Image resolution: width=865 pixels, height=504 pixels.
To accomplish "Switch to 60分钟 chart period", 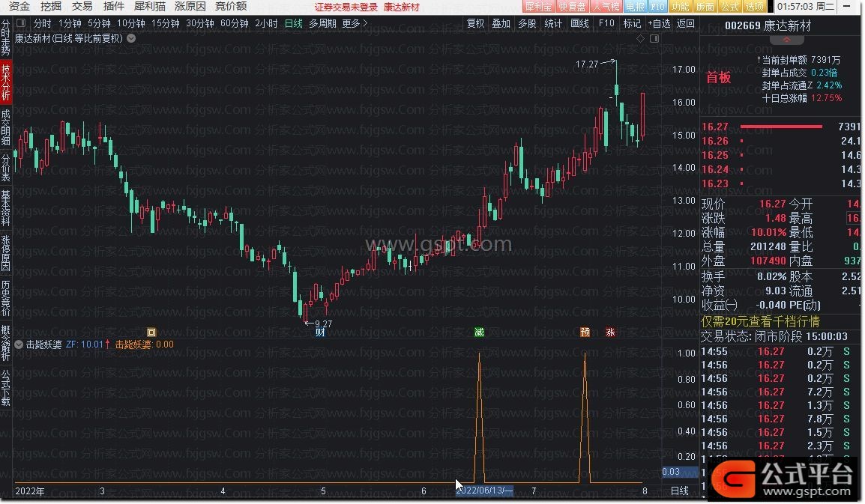I will (235, 23).
